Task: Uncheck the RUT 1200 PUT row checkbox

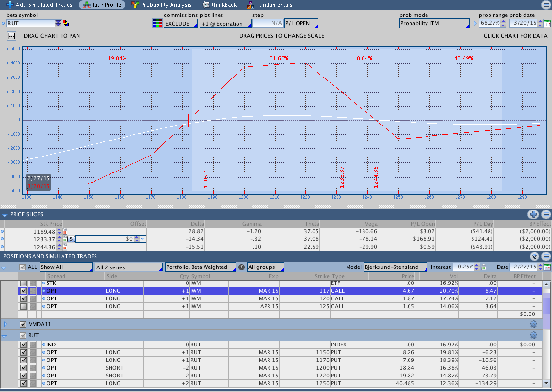Action: pos(23,368)
